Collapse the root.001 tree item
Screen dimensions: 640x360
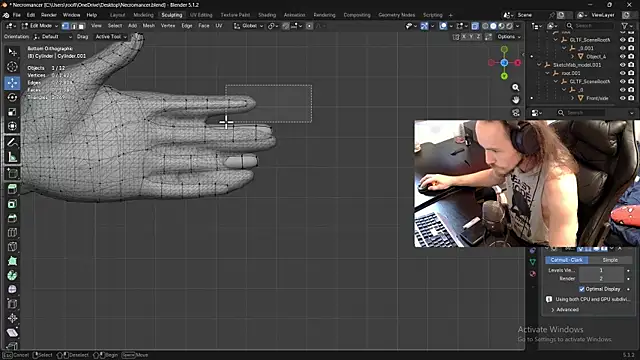point(547,73)
